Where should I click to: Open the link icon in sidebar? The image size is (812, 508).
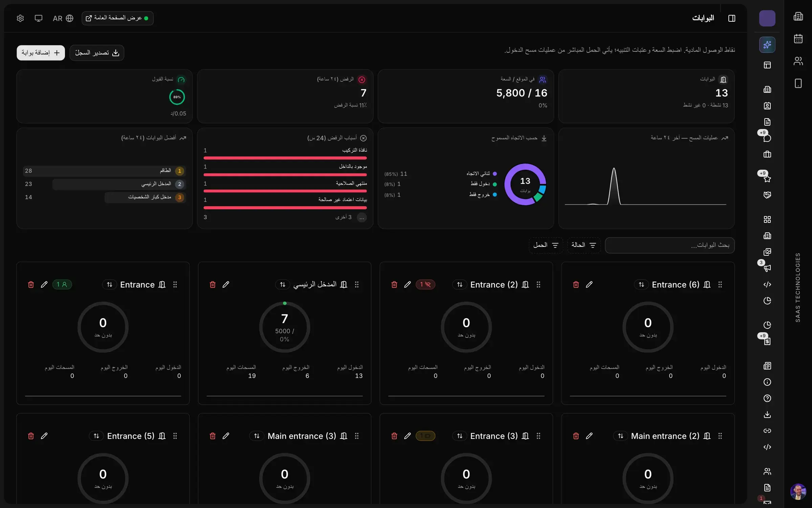point(767,431)
